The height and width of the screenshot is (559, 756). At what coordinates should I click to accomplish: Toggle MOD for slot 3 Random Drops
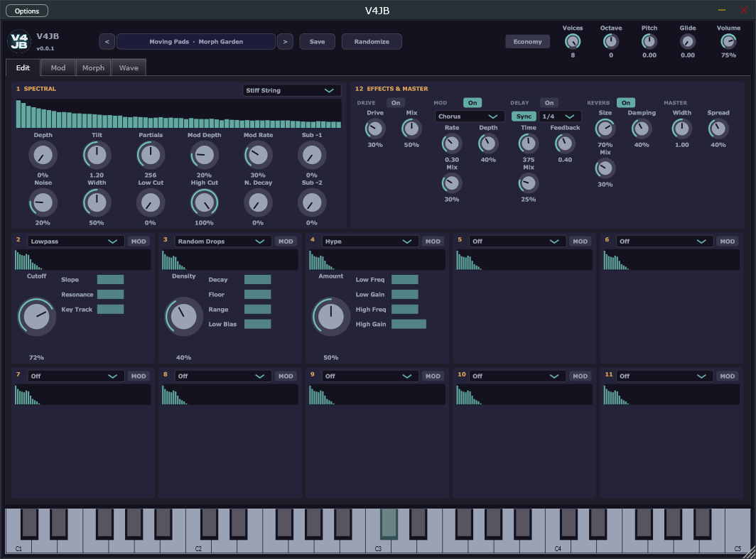coord(286,241)
